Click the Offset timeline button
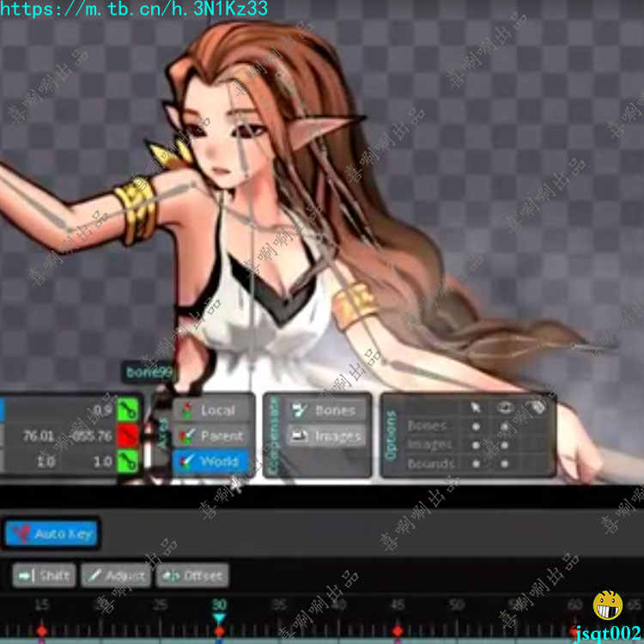 tap(192, 575)
